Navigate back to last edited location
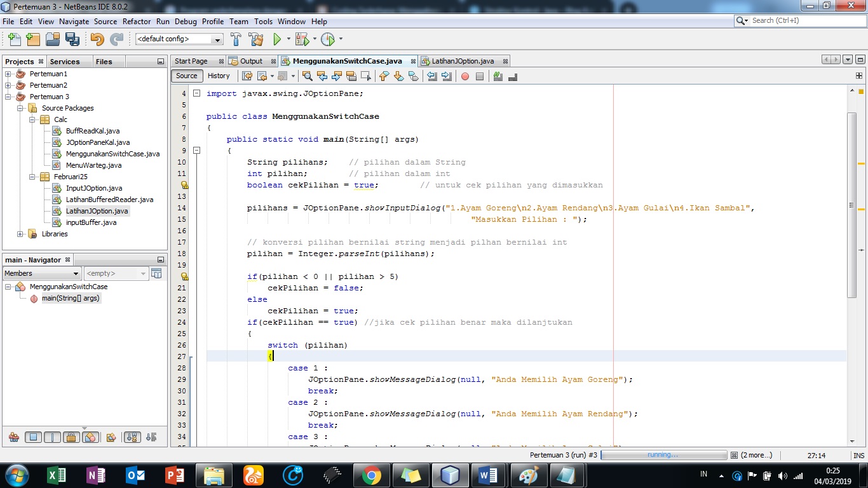The image size is (868, 488). 245,76
